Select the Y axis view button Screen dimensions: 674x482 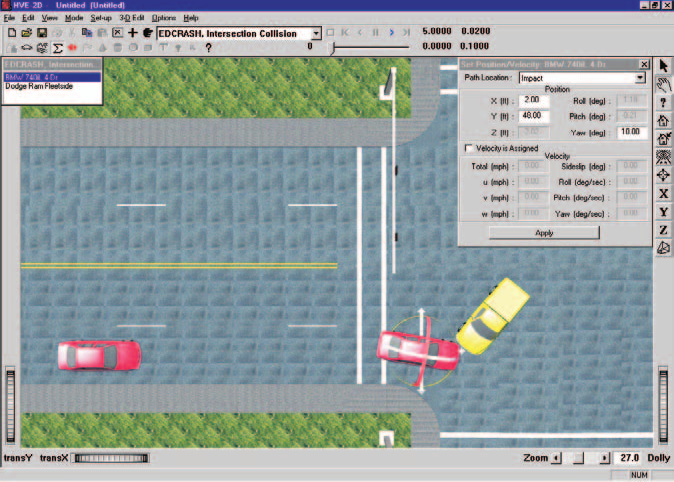tap(663, 212)
